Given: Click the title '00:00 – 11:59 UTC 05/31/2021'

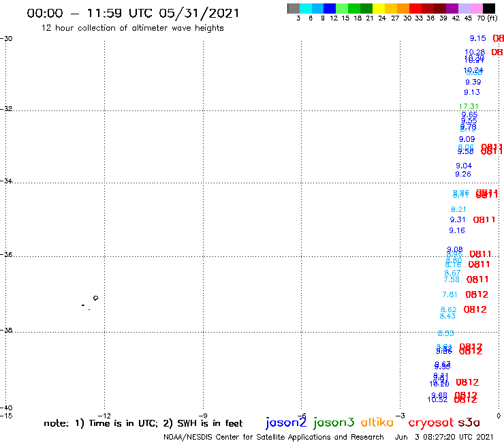Looking at the screenshot, I should [133, 13].
